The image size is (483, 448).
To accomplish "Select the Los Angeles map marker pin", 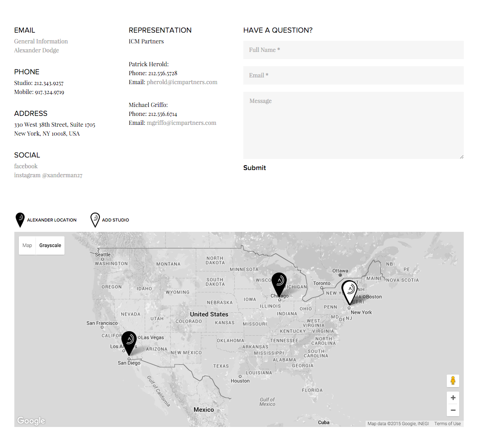I will [x=129, y=341].
